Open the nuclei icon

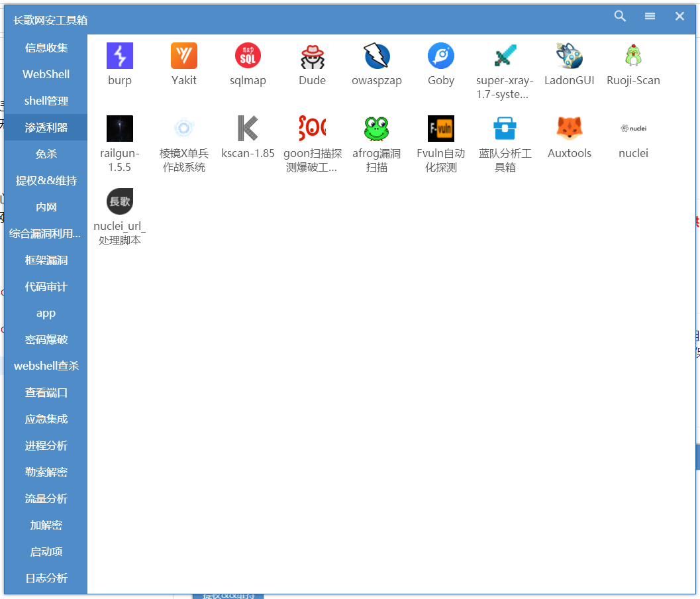pyautogui.click(x=633, y=129)
